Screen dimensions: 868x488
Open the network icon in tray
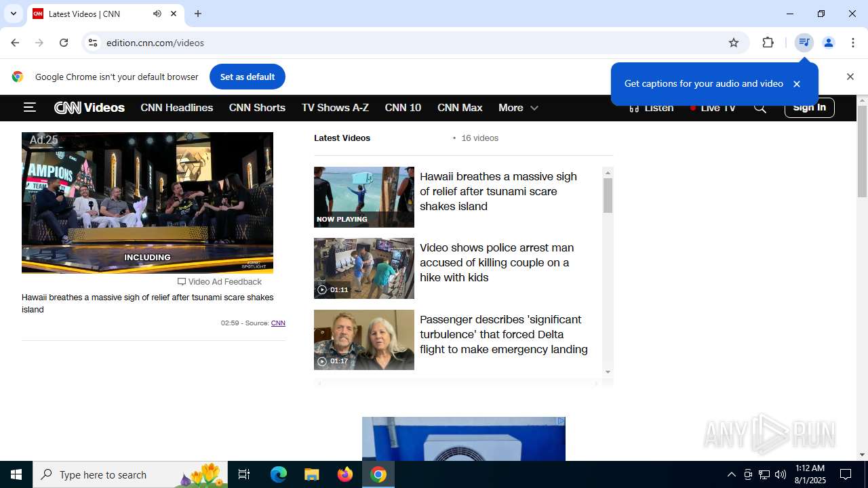[x=764, y=474]
